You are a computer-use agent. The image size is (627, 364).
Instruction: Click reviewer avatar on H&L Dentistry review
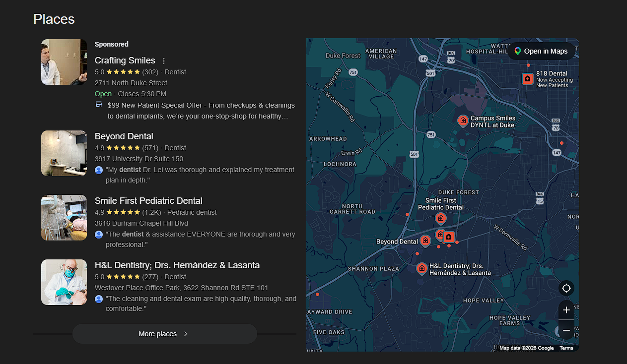coord(99,299)
